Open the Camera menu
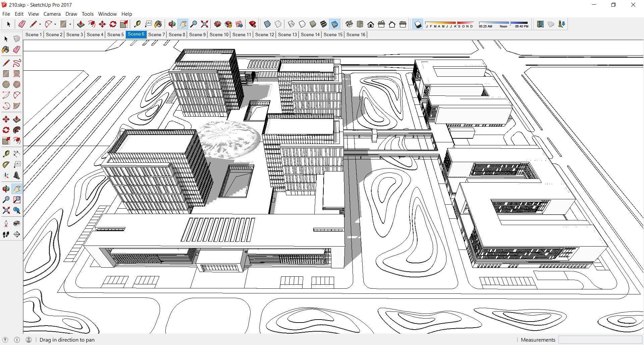Viewport: 644px width, 345px height. [x=52, y=14]
